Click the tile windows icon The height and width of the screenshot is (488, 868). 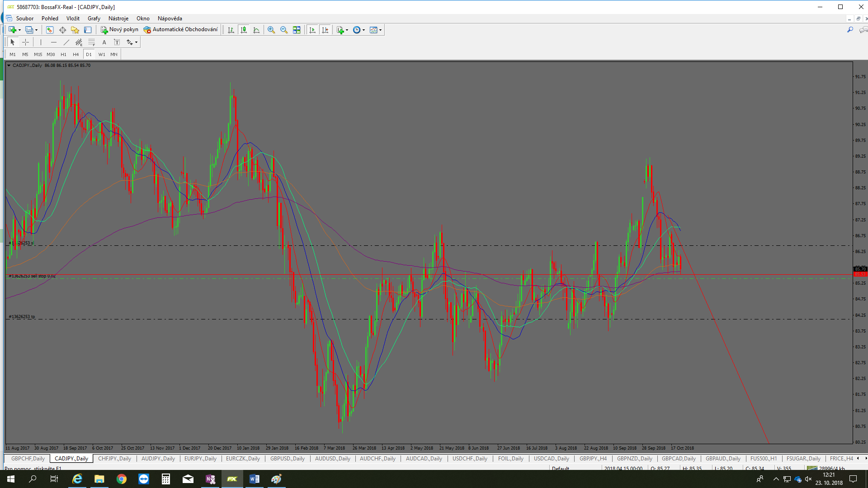point(297,30)
